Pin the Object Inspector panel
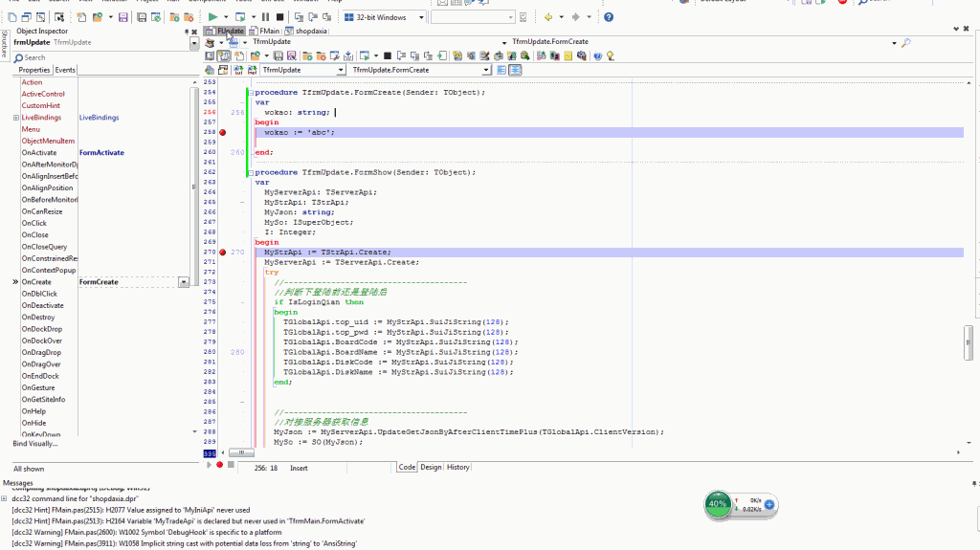Viewport: 980px width, 550px height. point(187,32)
